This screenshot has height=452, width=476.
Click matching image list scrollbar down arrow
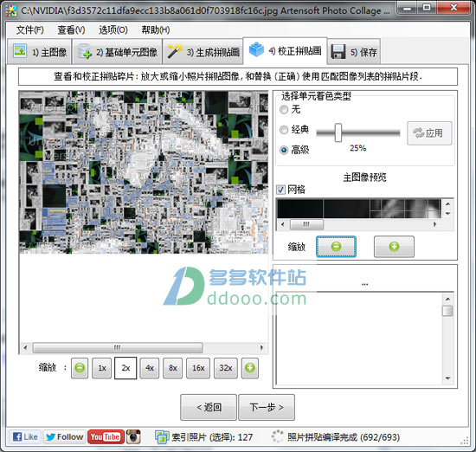pyautogui.click(x=447, y=378)
